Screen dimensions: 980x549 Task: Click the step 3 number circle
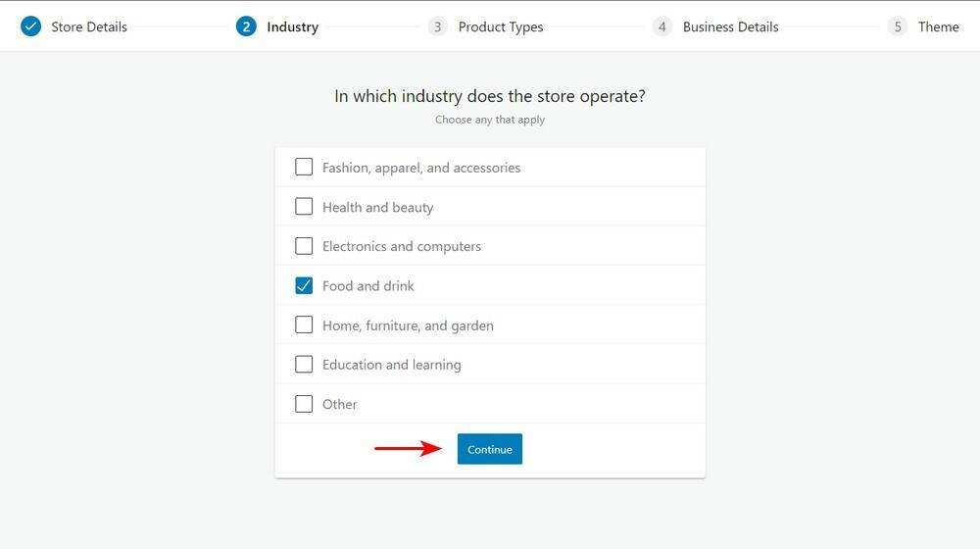coord(437,26)
